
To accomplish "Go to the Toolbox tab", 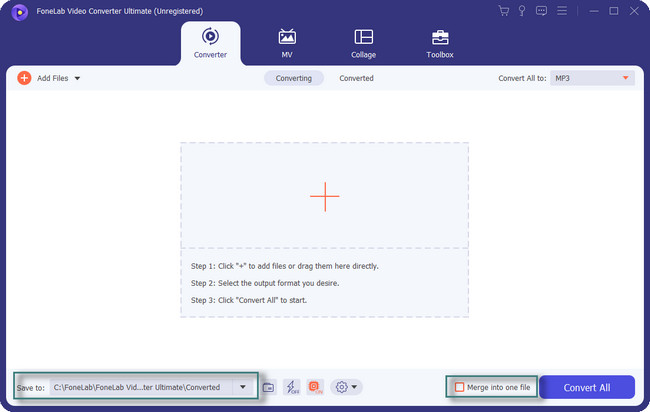I will pyautogui.click(x=439, y=44).
